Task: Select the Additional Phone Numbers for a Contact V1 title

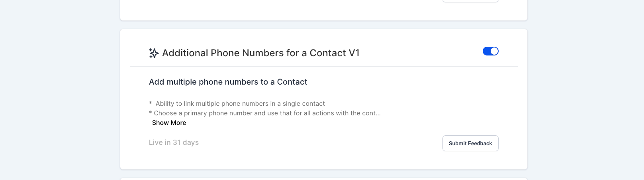Action: (261, 53)
